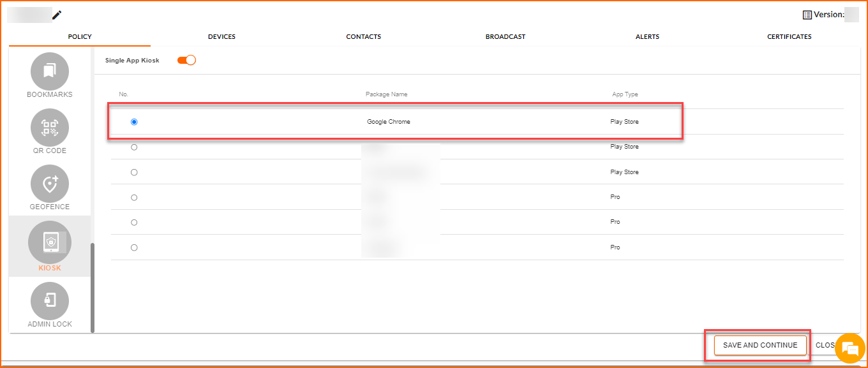868x368 pixels.
Task: Open the Bookmarks policy icon
Action: click(50, 71)
